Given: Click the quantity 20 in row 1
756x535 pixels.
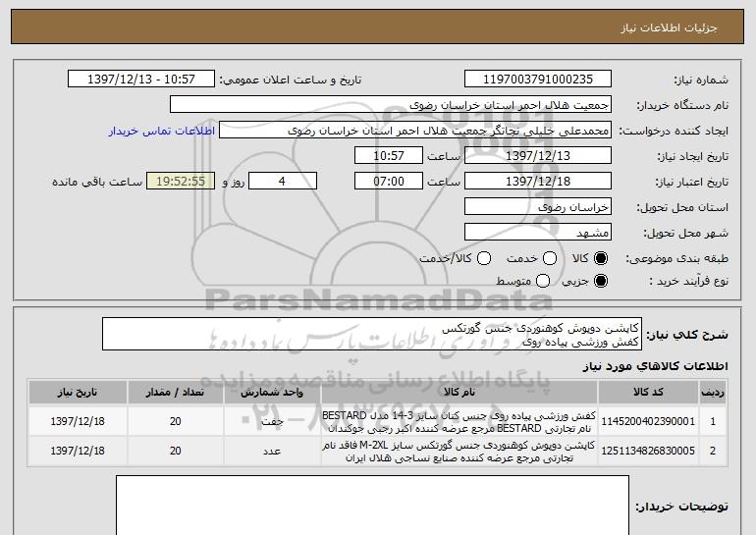Looking at the screenshot, I should [x=175, y=421].
